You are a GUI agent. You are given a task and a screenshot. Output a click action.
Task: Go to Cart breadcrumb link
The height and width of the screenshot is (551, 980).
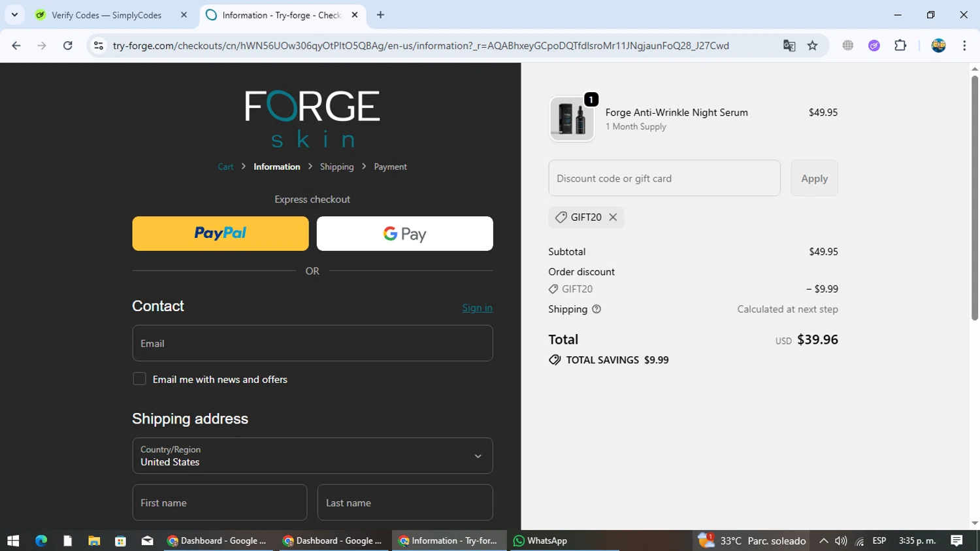pyautogui.click(x=225, y=167)
